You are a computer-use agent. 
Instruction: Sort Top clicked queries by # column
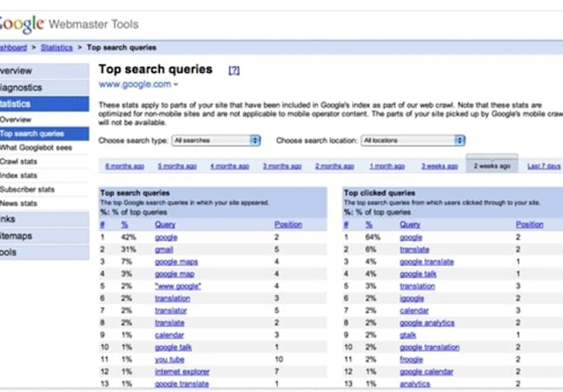point(346,224)
